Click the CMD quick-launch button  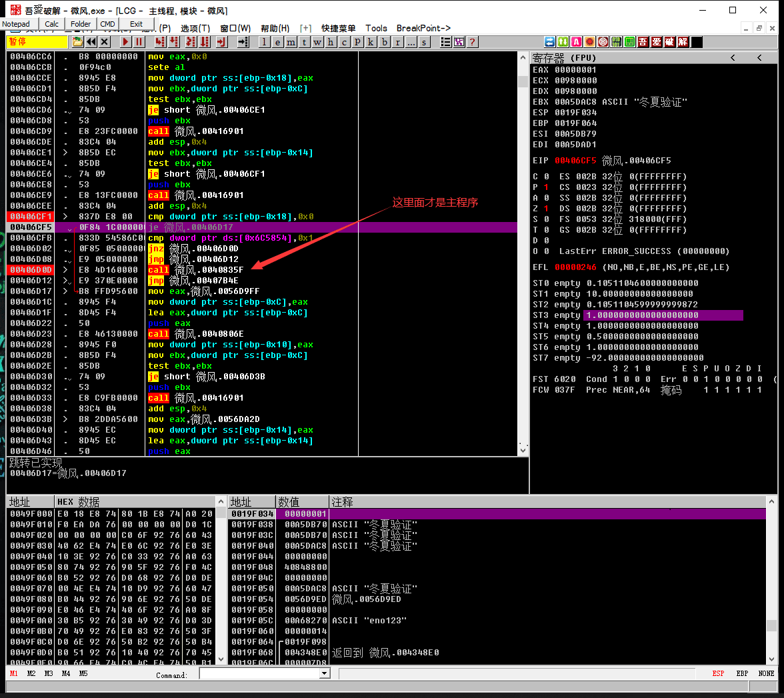click(x=107, y=24)
